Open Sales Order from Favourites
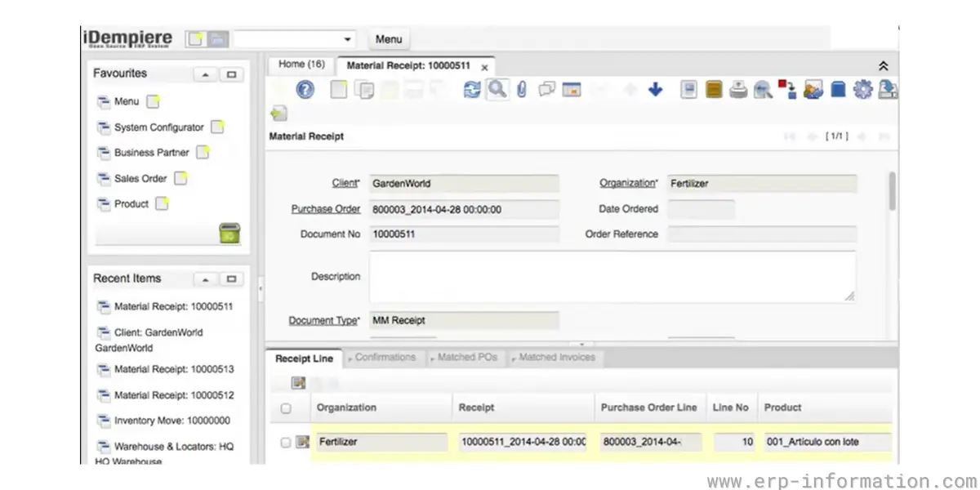The width and height of the screenshot is (980, 490). [x=140, y=178]
